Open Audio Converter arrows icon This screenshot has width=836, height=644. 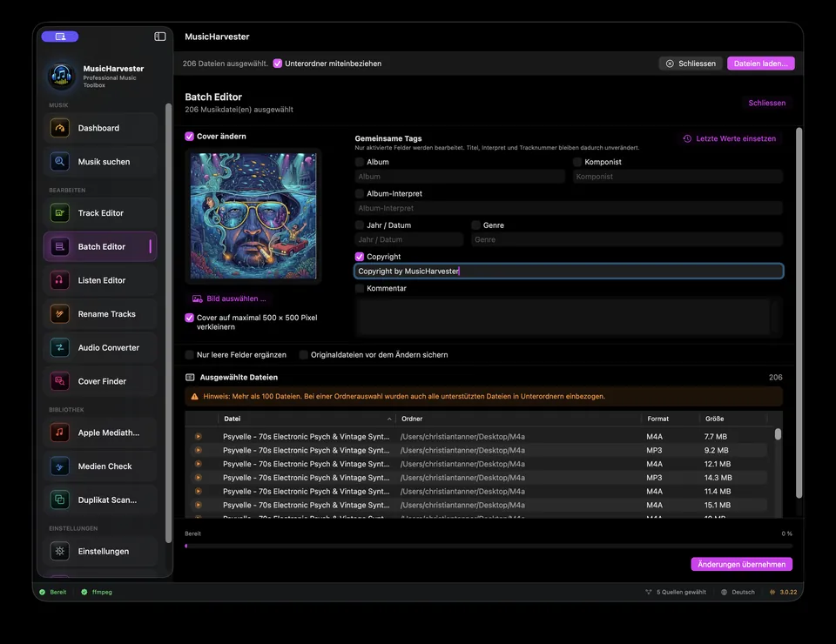[x=60, y=347]
